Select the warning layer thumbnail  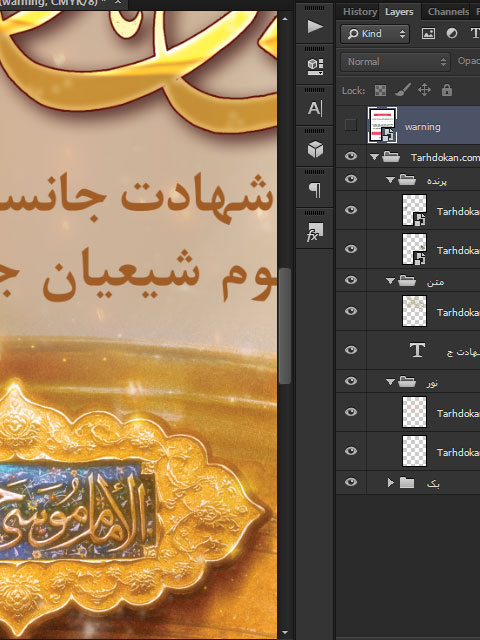(x=382, y=125)
